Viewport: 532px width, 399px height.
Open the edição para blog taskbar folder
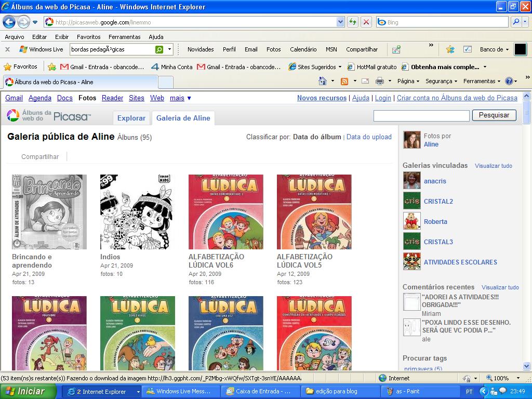pyautogui.click(x=340, y=392)
